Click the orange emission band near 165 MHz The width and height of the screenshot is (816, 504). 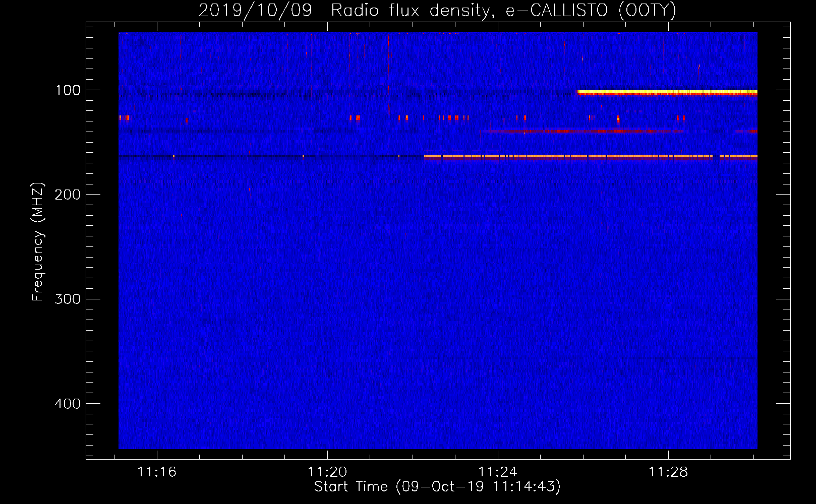pyautogui.click(x=591, y=157)
